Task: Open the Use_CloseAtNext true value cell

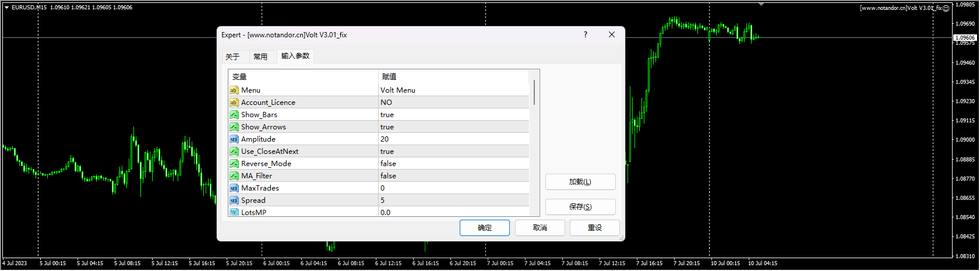Action: pos(453,152)
